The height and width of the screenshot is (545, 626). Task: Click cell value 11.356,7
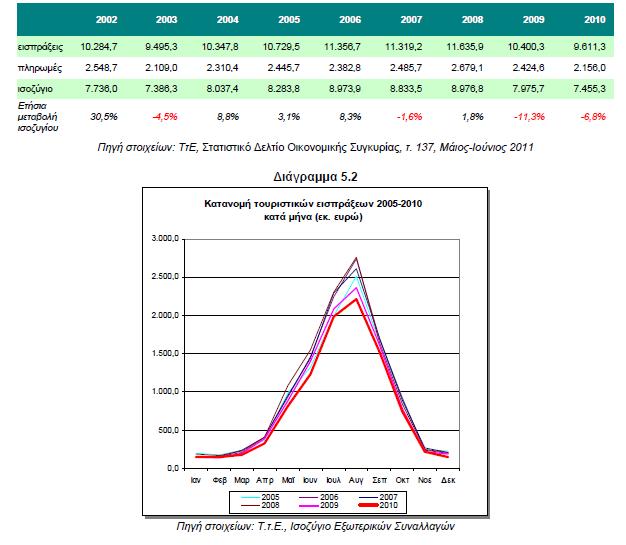(342, 47)
